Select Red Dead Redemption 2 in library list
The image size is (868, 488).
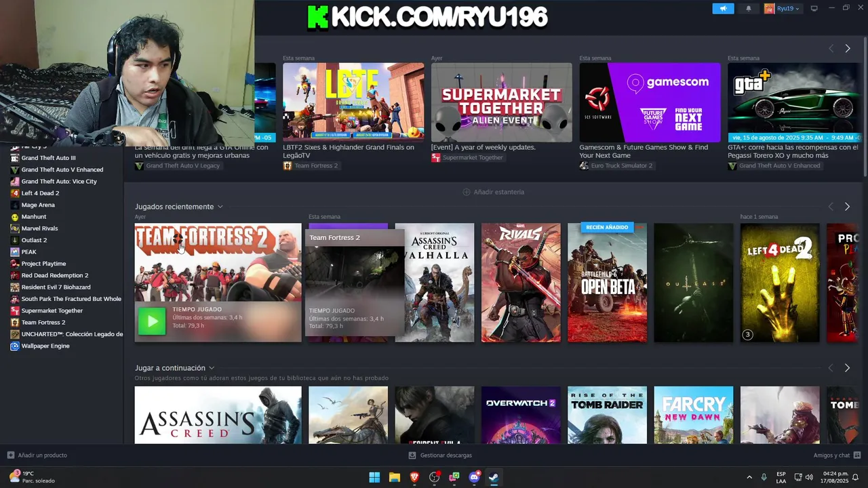point(54,275)
